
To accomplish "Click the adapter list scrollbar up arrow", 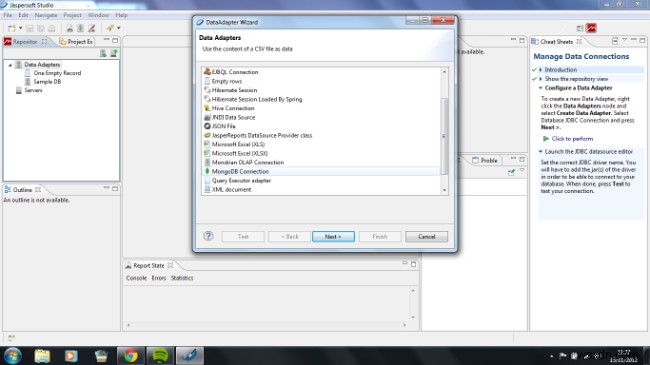I will click(444, 72).
